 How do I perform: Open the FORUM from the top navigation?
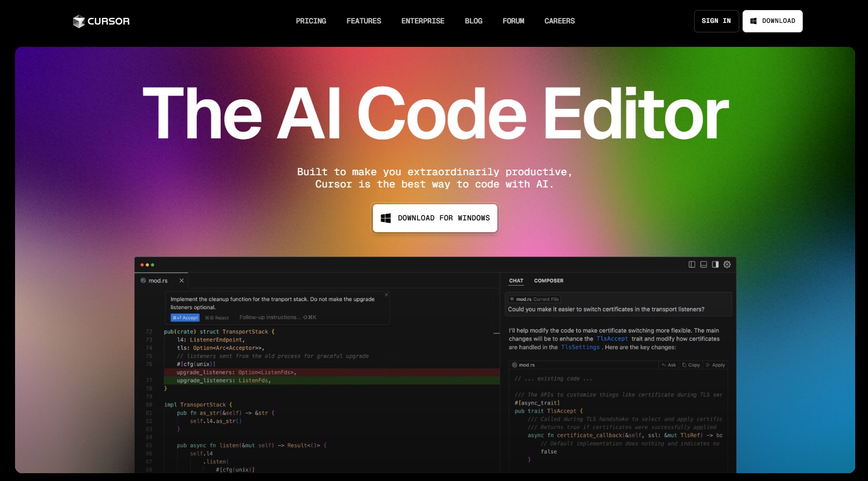(513, 21)
